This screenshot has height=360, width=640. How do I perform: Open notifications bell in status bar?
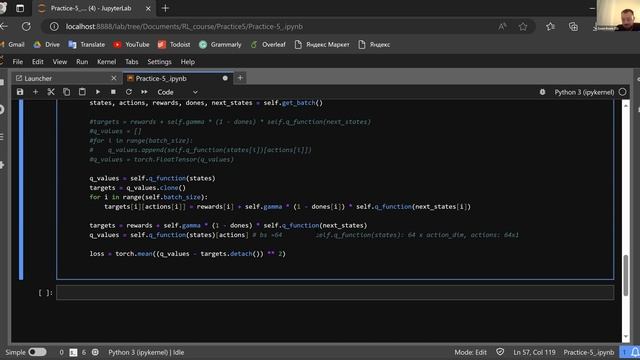click(x=635, y=352)
